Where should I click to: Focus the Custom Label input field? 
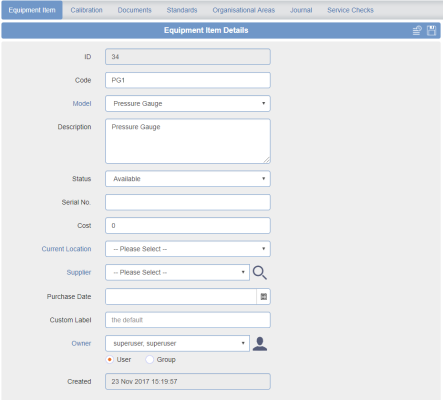coord(188,320)
